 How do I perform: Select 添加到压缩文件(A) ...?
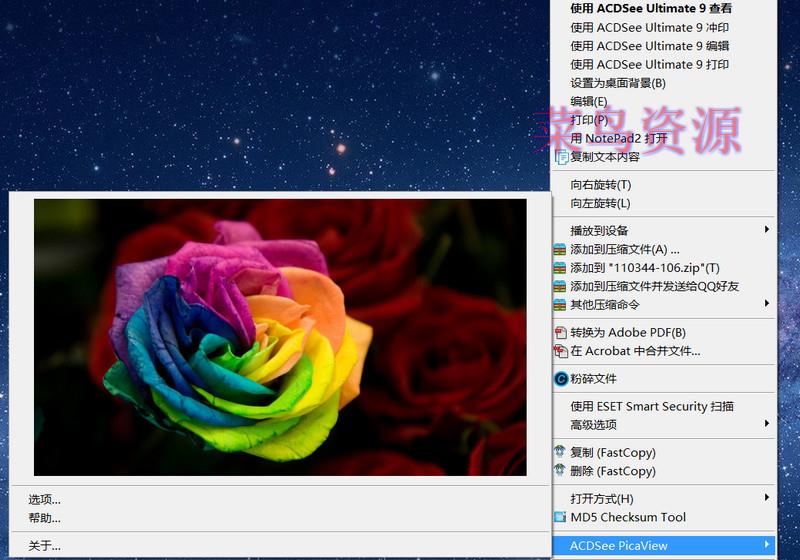coord(624,249)
